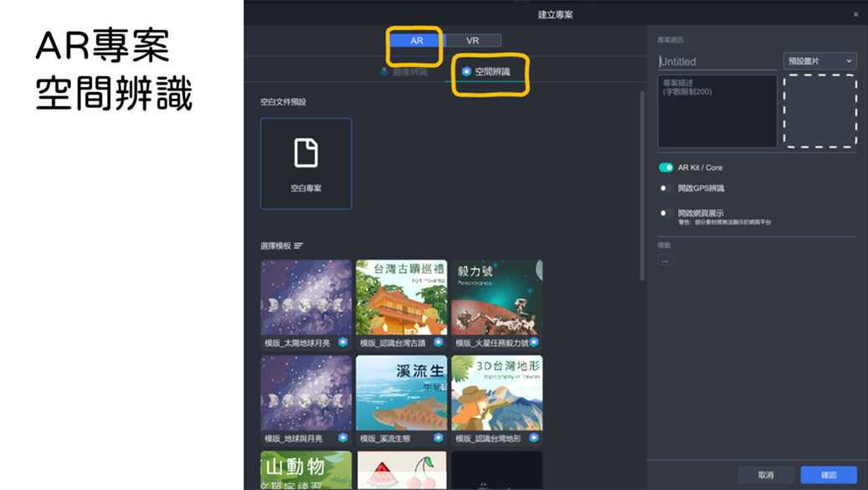
Task: Toggle the AR Kit / Core switch
Action: pos(666,168)
